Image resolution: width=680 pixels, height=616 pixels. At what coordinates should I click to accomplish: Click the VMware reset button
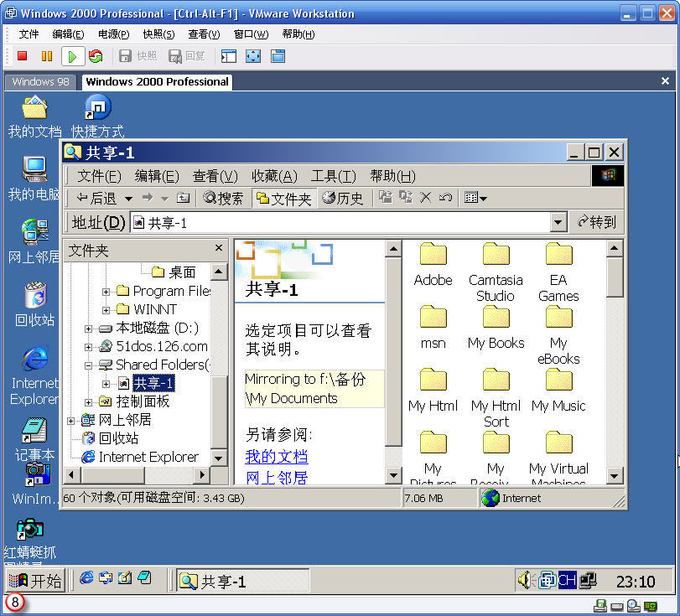pyautogui.click(x=96, y=56)
